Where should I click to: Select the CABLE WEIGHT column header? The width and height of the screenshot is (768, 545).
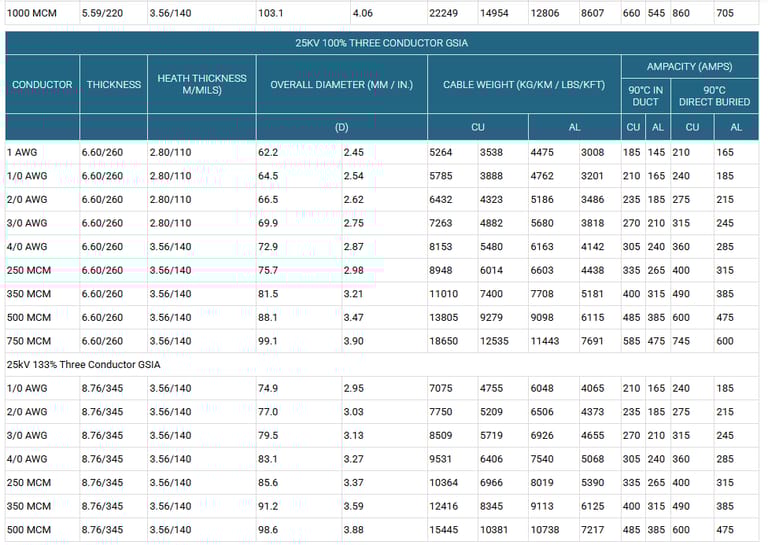523,85
